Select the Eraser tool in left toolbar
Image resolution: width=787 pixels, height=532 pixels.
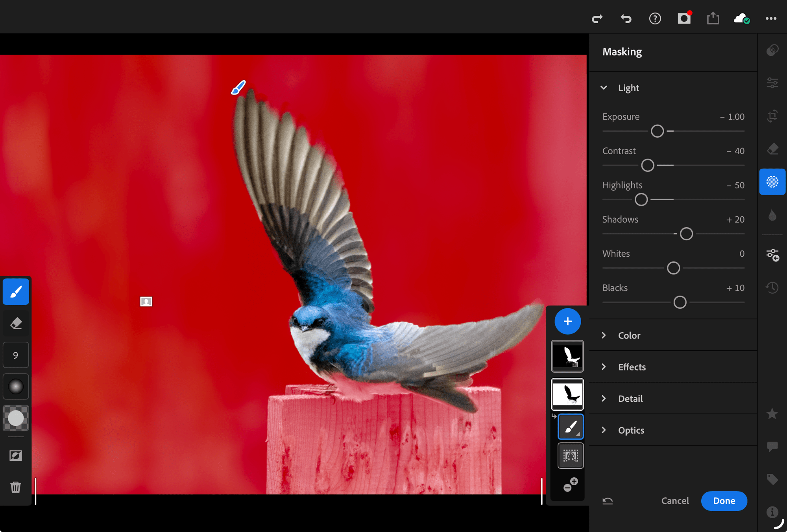(x=16, y=324)
